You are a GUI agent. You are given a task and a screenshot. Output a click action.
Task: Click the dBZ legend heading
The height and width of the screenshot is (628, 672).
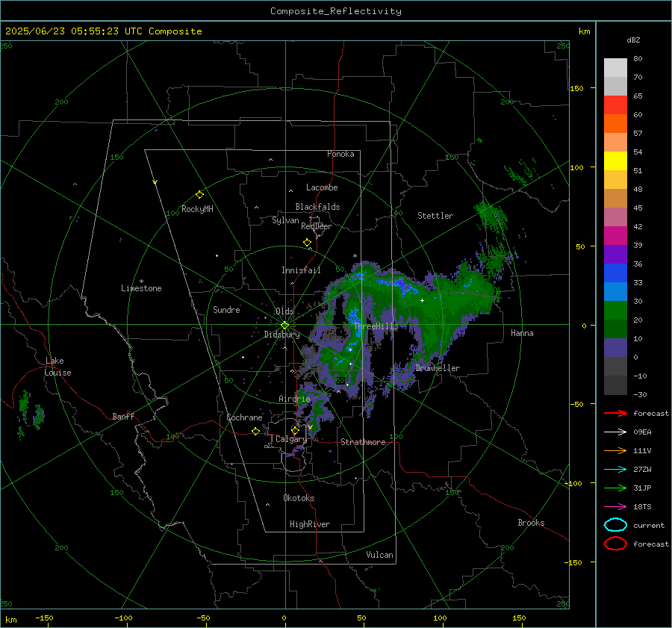633,40
